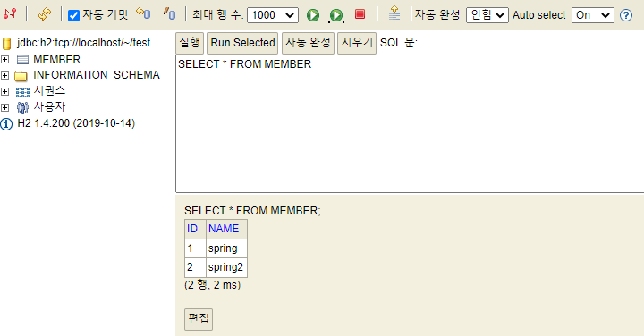Toggle the auto commit checkbox
The height and width of the screenshot is (336, 644).
click(x=73, y=15)
